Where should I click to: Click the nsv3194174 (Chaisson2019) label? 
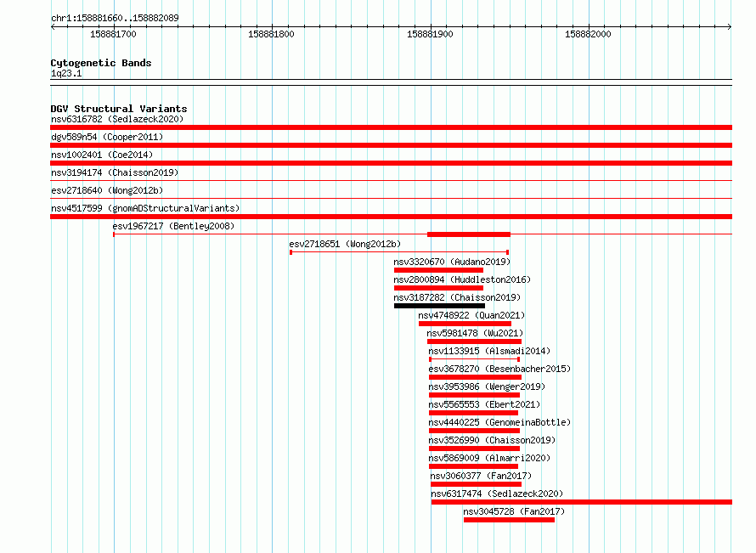pyautogui.click(x=115, y=172)
